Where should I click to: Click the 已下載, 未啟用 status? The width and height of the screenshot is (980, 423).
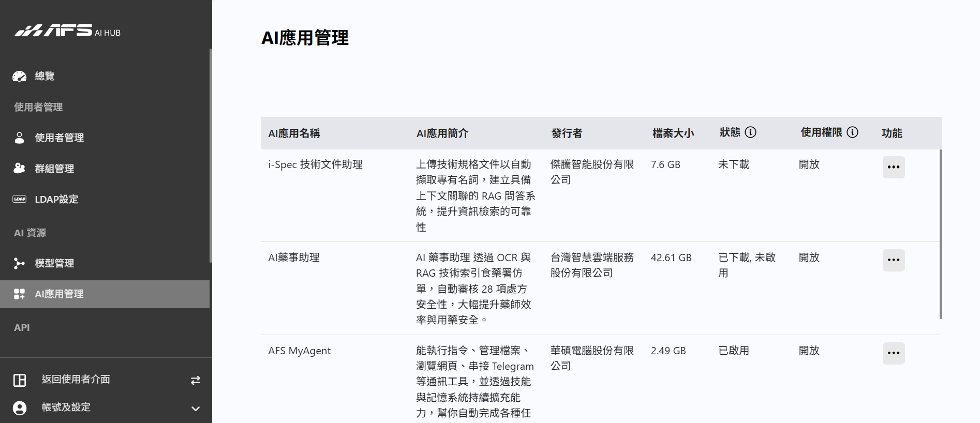point(747,265)
